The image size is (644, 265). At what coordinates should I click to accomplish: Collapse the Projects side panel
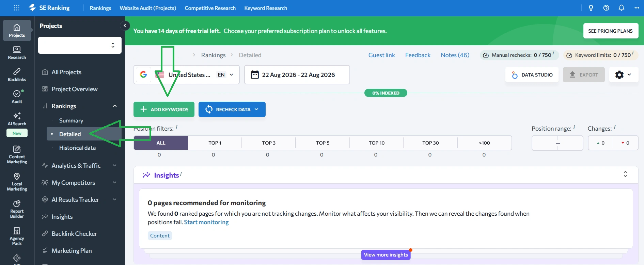pyautogui.click(x=125, y=26)
